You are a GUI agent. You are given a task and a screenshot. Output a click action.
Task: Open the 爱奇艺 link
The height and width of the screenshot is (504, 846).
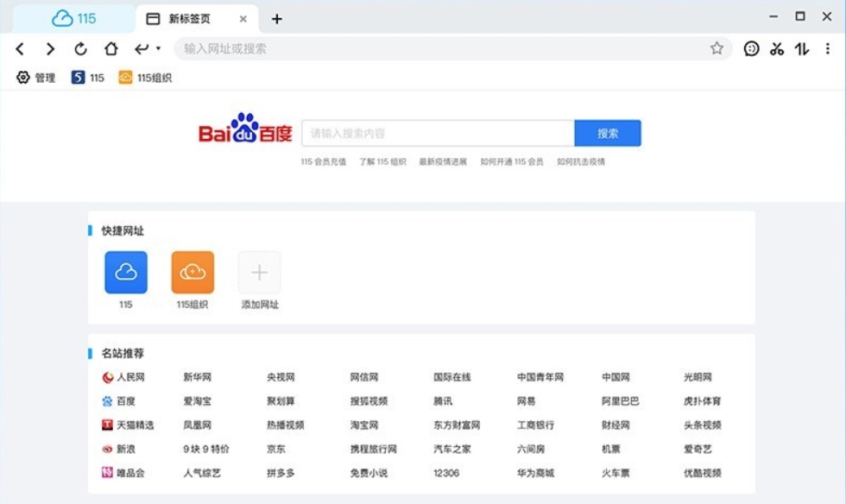[698, 449]
